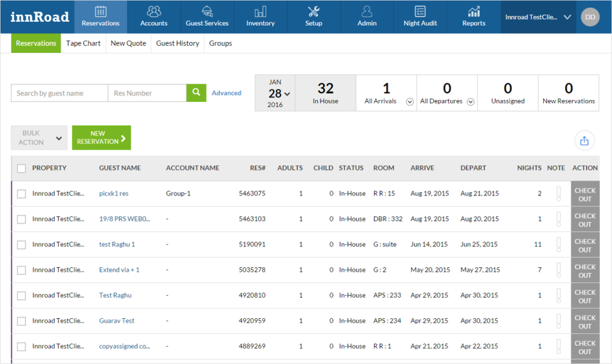The height and width of the screenshot is (364, 612).
Task: Switch to the Tape Chart tab
Action: point(83,43)
